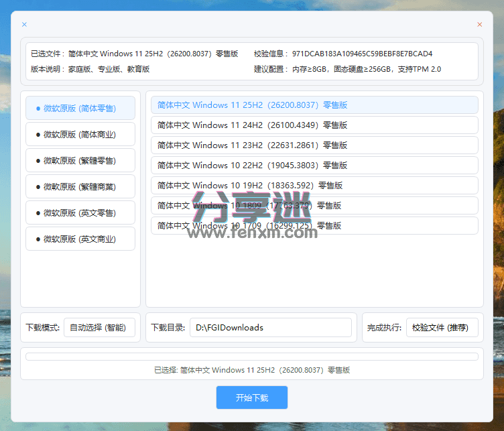Choose Windows 10 1709 (16299.125) 零售版
Image resolution: width=504 pixels, height=431 pixels.
click(x=314, y=226)
